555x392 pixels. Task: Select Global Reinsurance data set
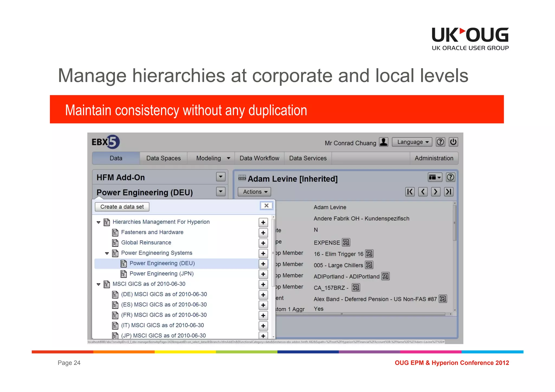[146, 242]
